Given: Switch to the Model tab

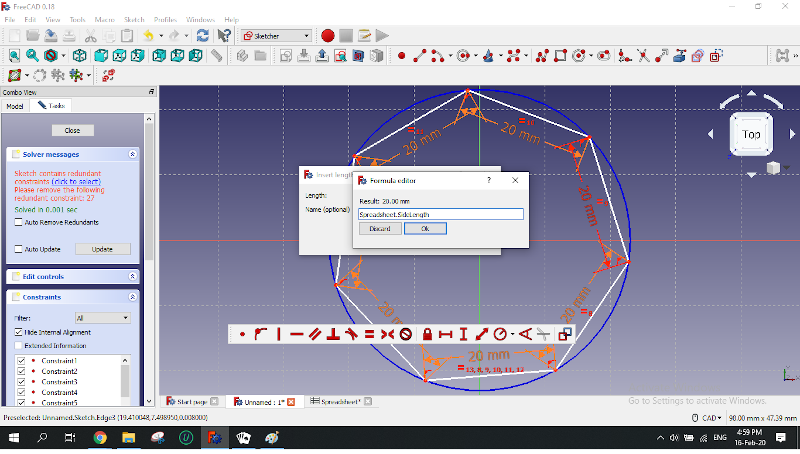Looking at the screenshot, I should [15, 106].
